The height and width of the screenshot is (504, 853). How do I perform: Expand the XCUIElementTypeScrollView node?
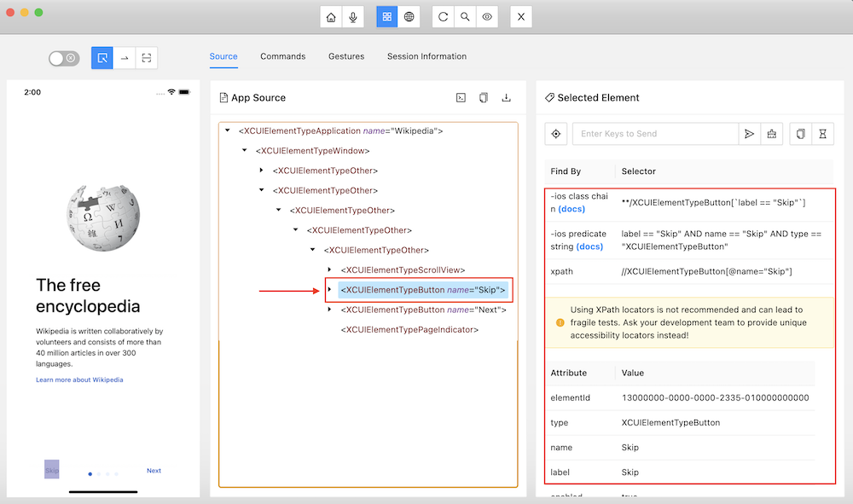tap(329, 269)
